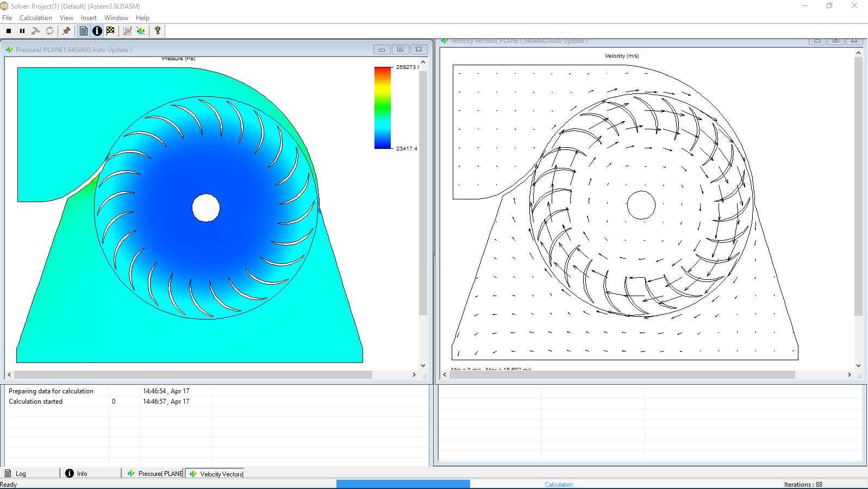
Task: Open the Help menu
Action: tap(142, 18)
